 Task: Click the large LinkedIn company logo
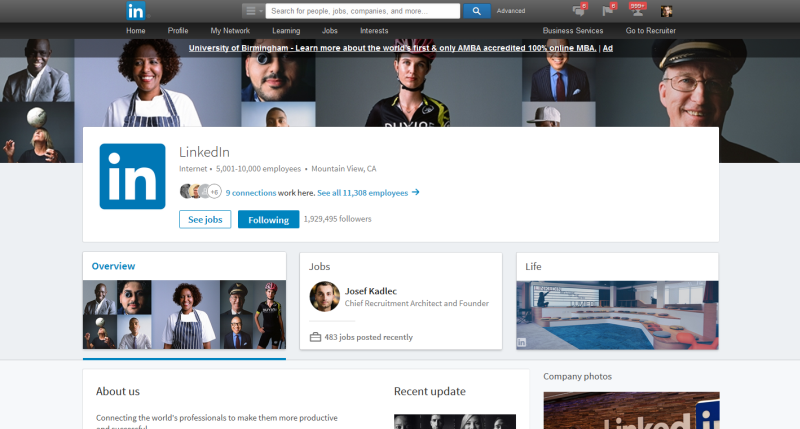pos(133,176)
